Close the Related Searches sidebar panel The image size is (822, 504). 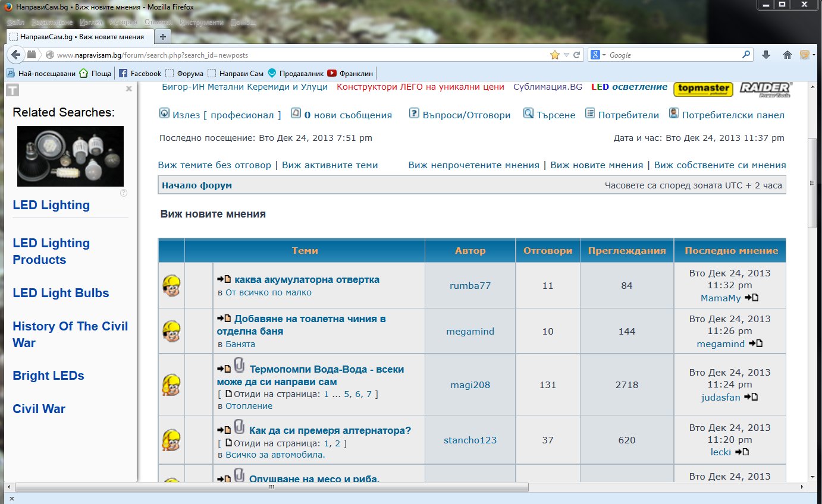[x=128, y=89]
